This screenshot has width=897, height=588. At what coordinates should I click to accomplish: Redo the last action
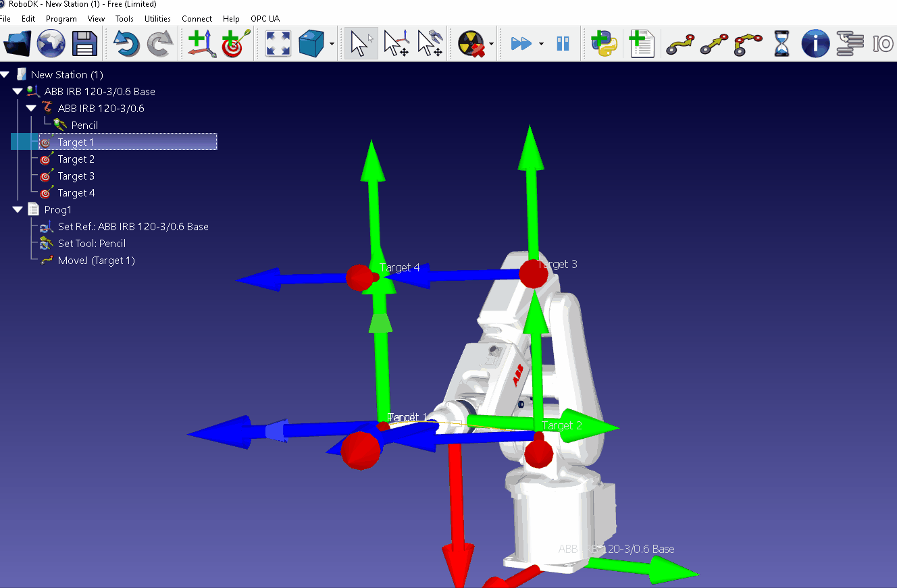(x=160, y=44)
